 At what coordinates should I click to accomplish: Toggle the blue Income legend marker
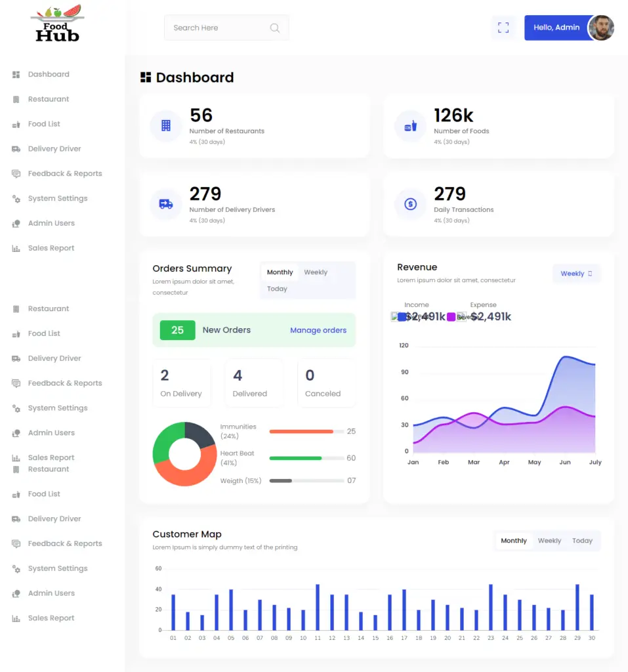402,317
